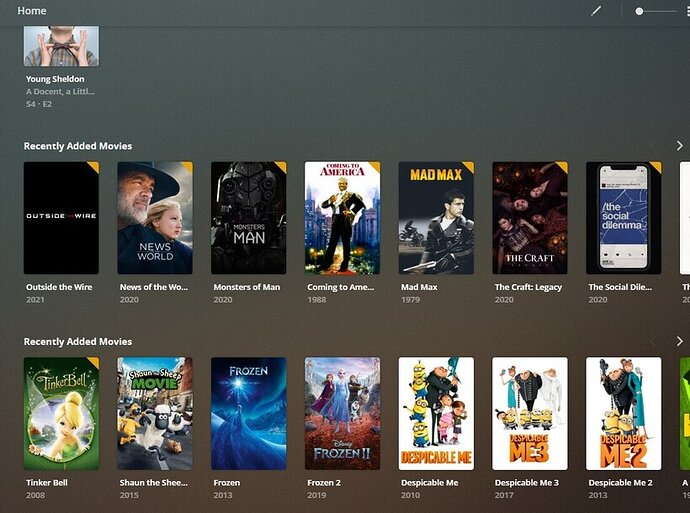Click the 'Coming to Ame...' title text
This screenshot has width=690, height=513.
pos(341,287)
